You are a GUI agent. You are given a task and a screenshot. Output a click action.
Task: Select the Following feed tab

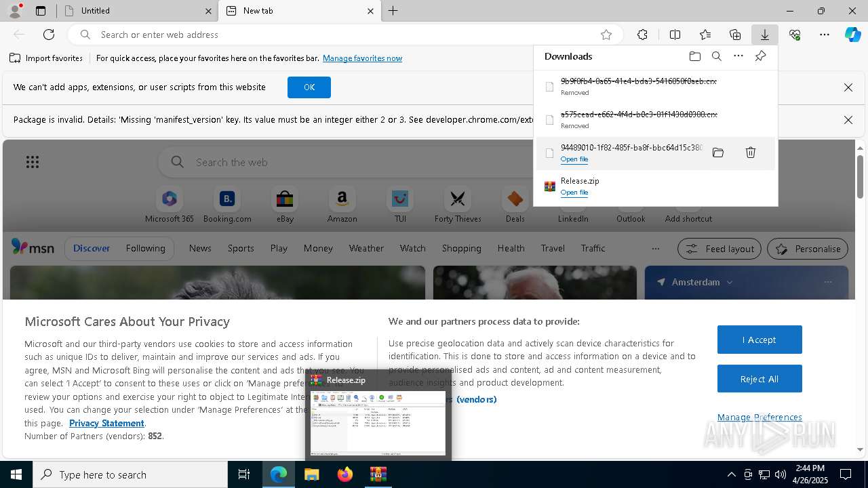(145, 248)
